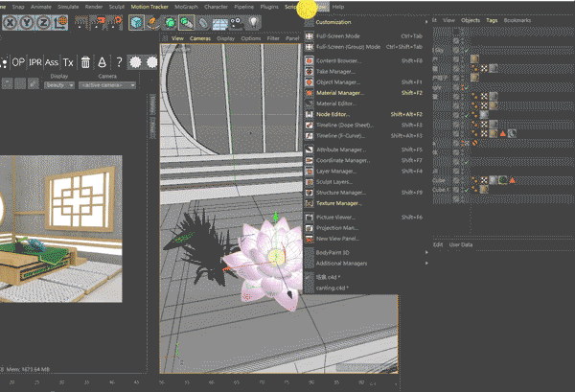Click the Ass export button

click(52, 62)
